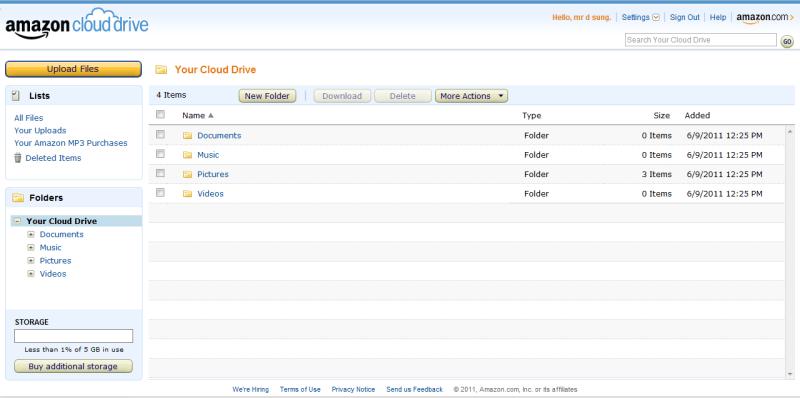The image size is (800, 398).
Task: Click the folder icon beside Your Cloud Drive heading
Action: (161, 70)
